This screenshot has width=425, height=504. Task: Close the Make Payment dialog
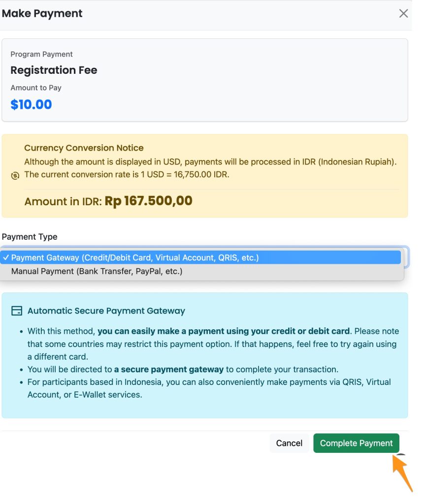pos(403,13)
